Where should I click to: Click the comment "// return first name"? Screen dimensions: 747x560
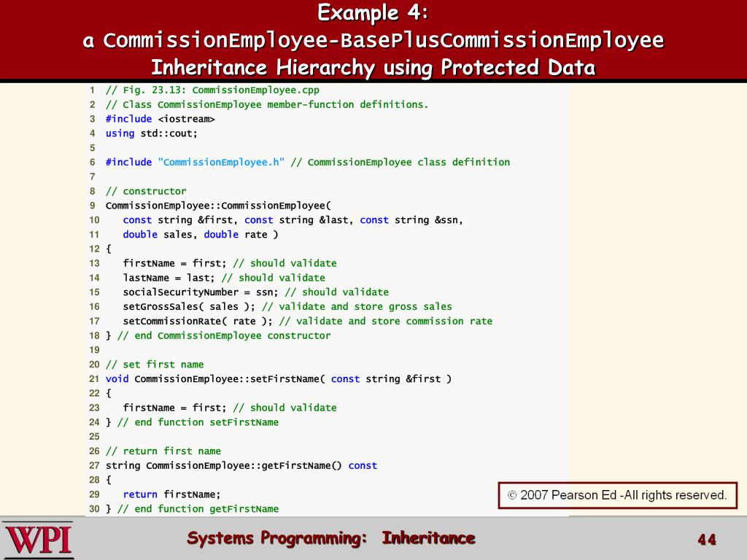[x=163, y=451]
